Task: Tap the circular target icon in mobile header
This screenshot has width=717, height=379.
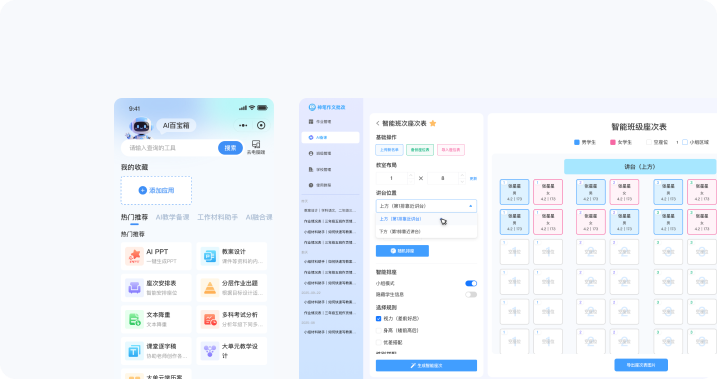Action: click(x=261, y=125)
